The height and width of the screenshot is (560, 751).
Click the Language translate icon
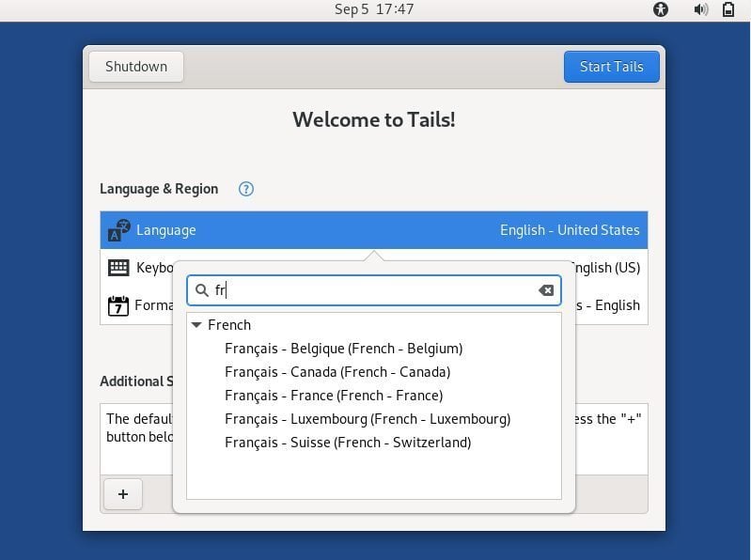[118, 230]
